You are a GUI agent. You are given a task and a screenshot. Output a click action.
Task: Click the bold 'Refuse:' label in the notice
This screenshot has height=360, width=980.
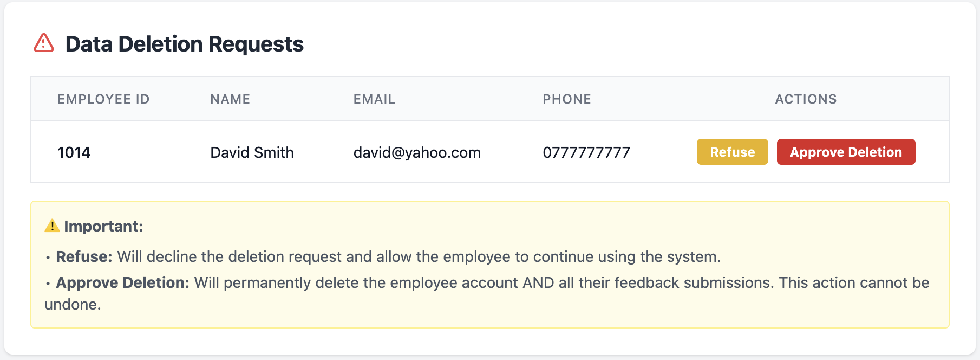coord(84,256)
